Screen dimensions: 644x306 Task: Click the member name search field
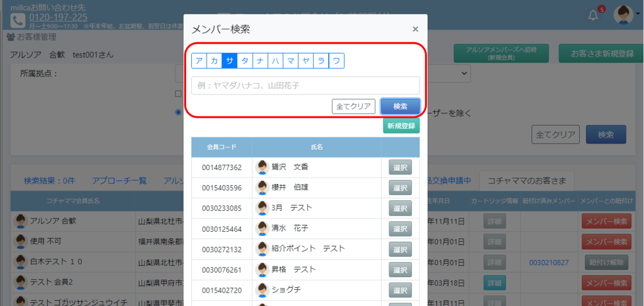[x=305, y=86]
